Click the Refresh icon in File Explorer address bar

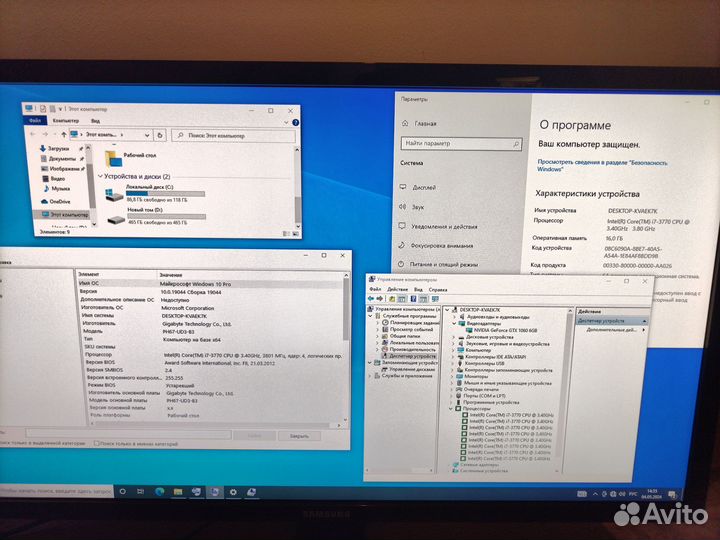click(160, 135)
